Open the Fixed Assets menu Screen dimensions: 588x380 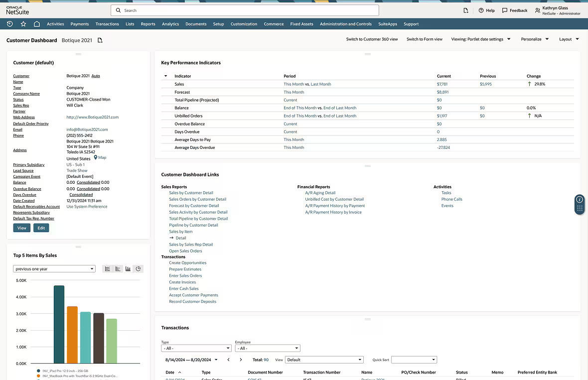pyautogui.click(x=301, y=23)
